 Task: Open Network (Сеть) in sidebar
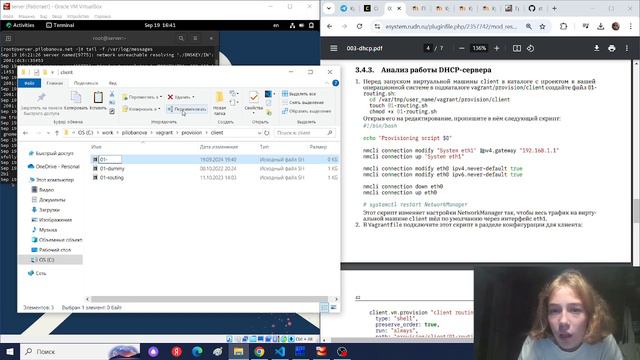[40, 273]
